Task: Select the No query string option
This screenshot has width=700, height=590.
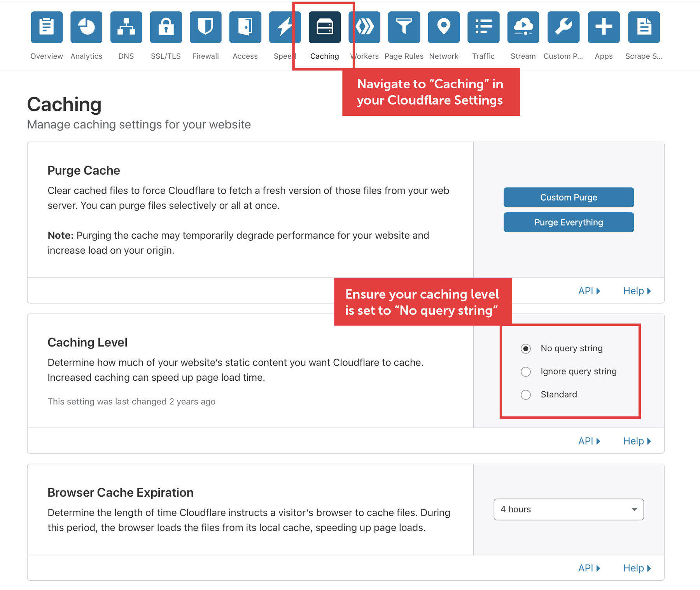Action: tap(526, 349)
